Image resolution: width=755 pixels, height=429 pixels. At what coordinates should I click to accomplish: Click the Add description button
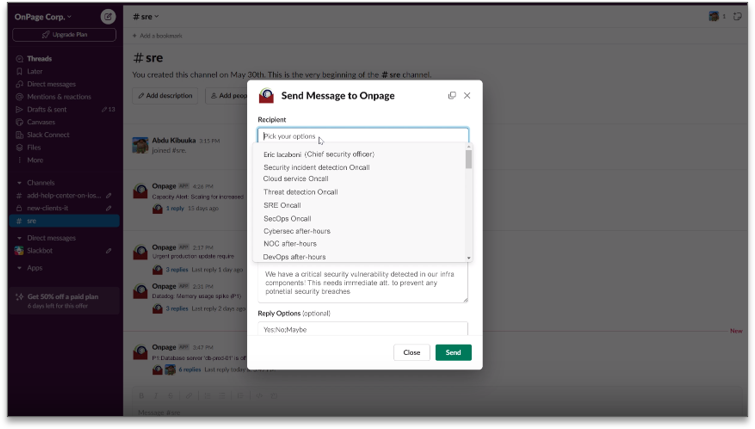[x=165, y=96]
